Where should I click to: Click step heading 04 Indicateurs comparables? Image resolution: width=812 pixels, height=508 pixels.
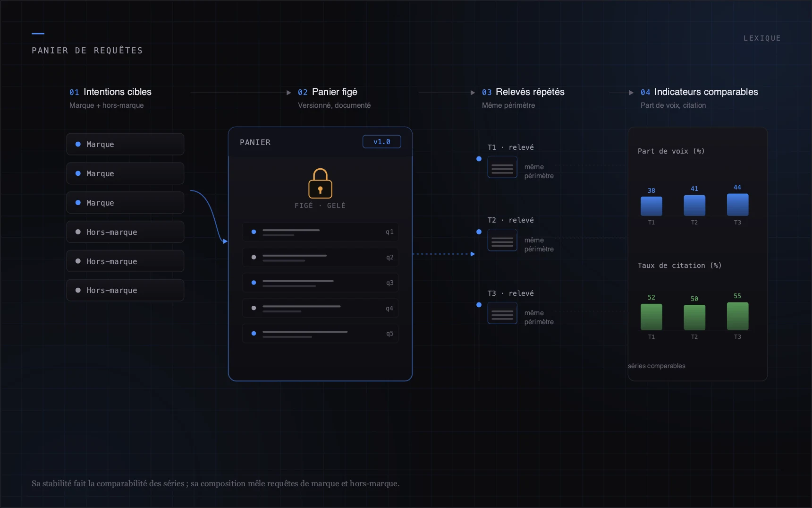699,92
